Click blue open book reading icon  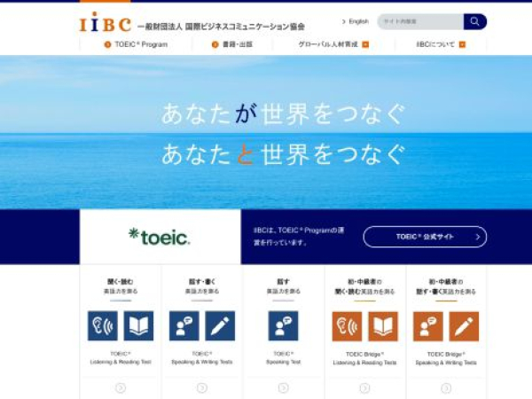tap(138, 325)
